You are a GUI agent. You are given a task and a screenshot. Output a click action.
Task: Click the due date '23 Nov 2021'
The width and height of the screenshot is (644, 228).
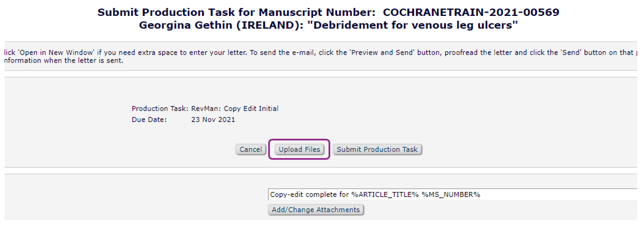[x=213, y=119]
